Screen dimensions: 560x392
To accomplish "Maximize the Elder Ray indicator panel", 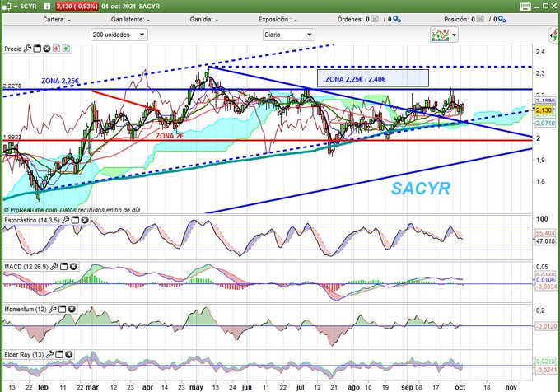I will point(59,355).
